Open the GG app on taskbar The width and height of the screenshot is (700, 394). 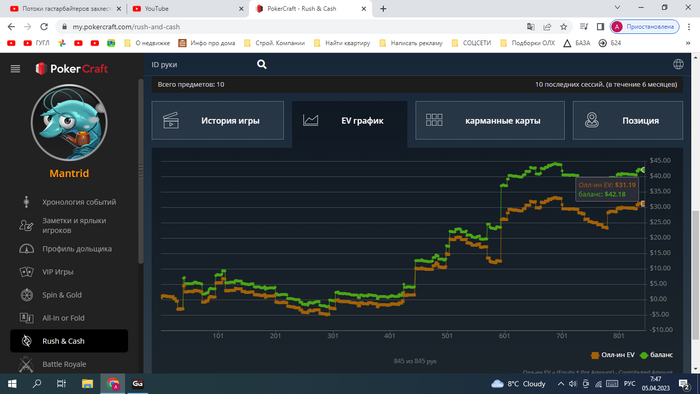point(138,384)
